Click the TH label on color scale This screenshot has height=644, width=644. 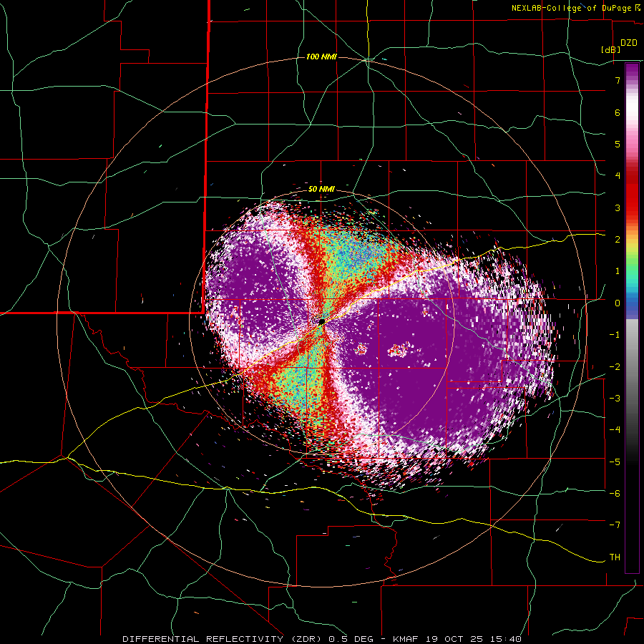tap(615, 557)
